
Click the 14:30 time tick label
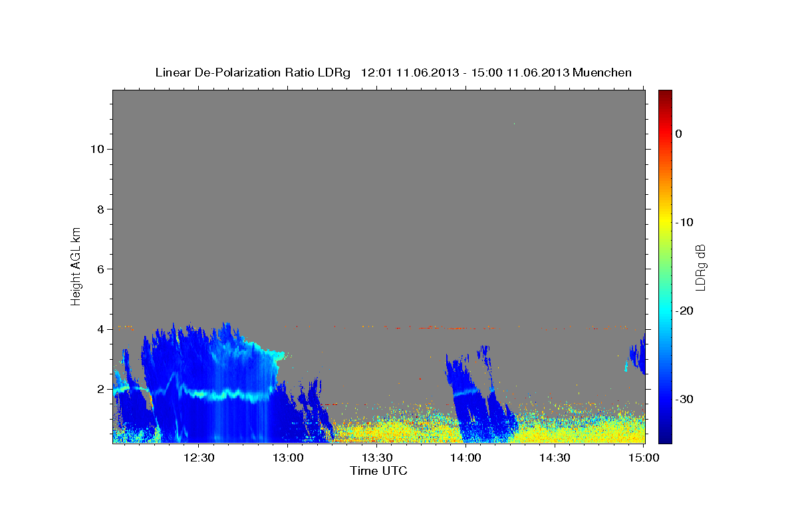tap(555, 458)
